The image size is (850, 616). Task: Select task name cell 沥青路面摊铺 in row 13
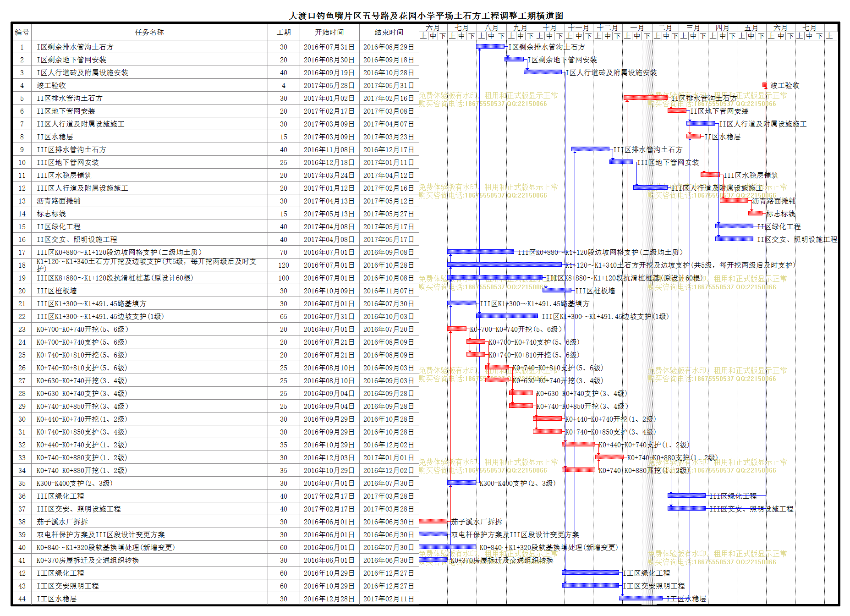149,201
